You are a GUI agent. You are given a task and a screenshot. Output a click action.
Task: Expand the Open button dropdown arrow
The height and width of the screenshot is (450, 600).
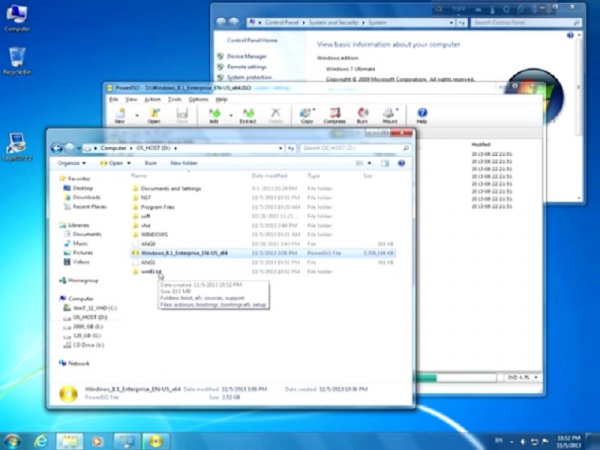coord(129,163)
